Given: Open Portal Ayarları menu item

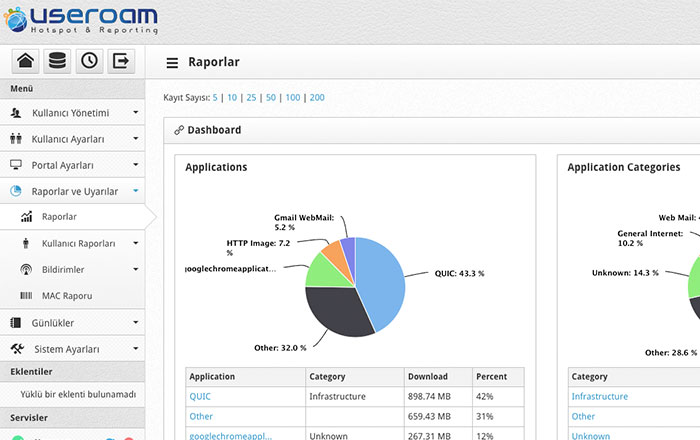Looking at the screenshot, I should click(x=72, y=165).
